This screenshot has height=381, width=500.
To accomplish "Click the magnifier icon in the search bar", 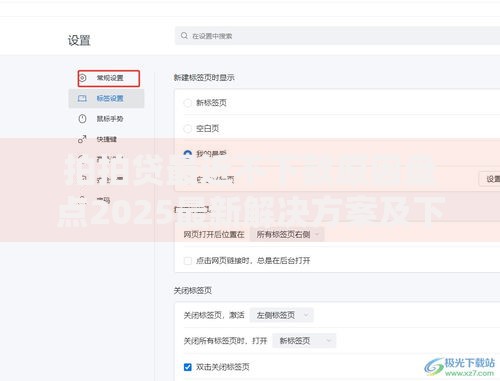I will tap(184, 36).
